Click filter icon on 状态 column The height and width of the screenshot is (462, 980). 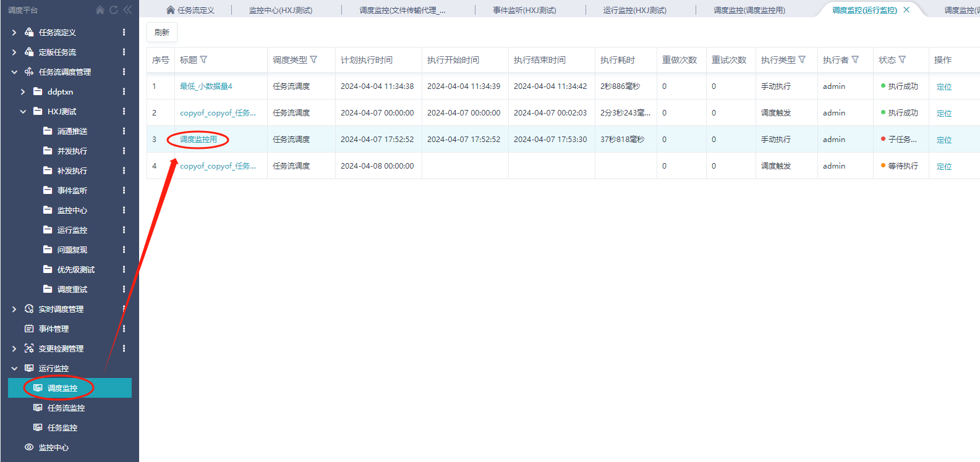(x=902, y=60)
